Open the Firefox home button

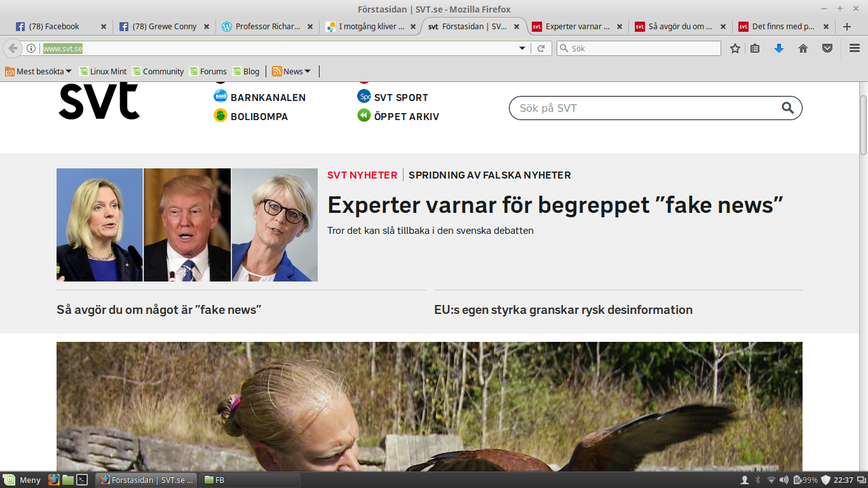click(x=803, y=48)
